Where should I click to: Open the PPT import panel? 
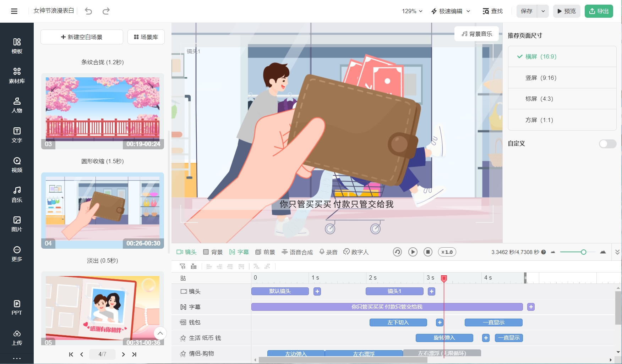pyautogui.click(x=17, y=308)
